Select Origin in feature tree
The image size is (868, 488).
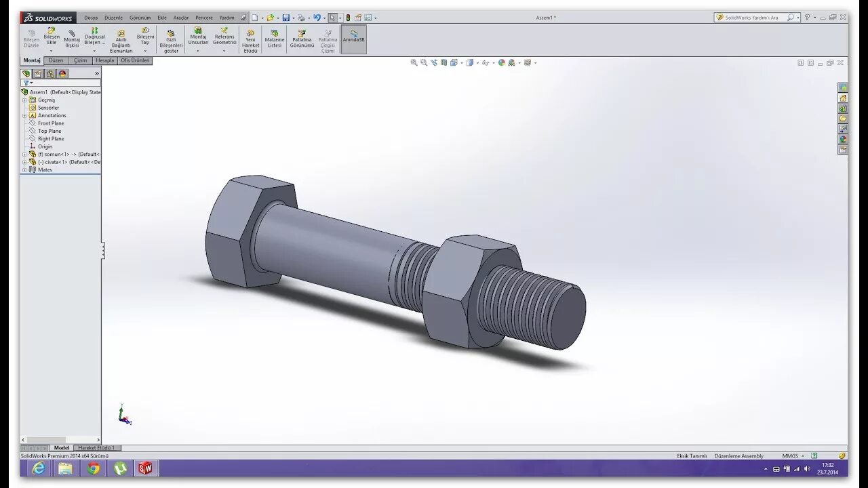coord(45,146)
